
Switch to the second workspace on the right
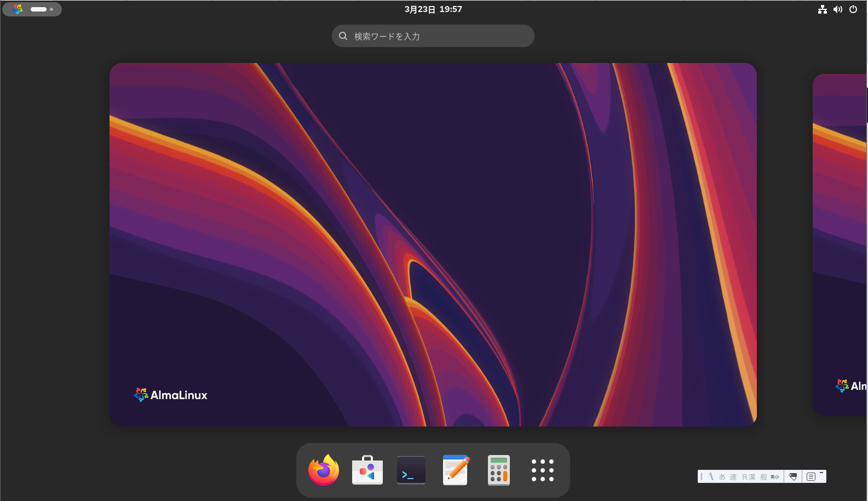(x=841, y=244)
